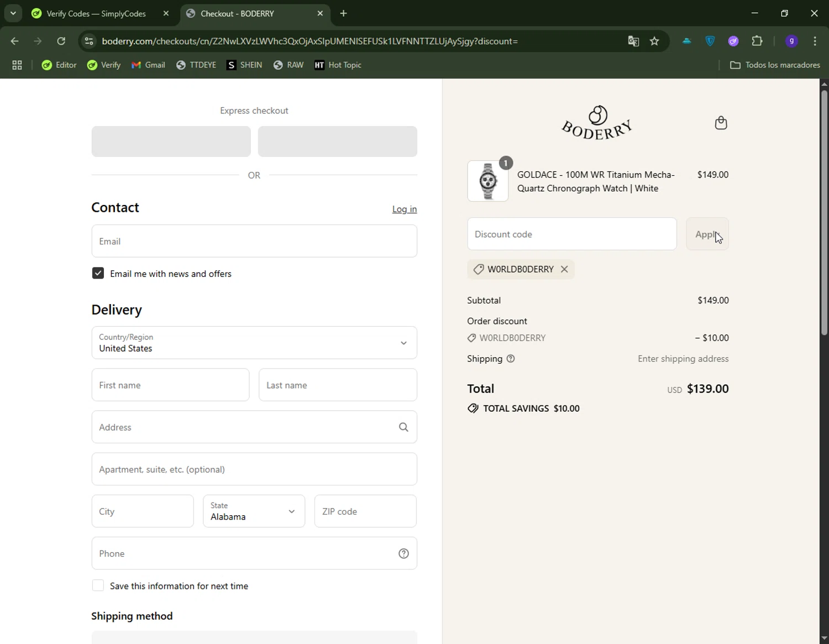This screenshot has width=829, height=644.
Task: Open the Hot Topic bookmark
Action: pyautogui.click(x=338, y=65)
